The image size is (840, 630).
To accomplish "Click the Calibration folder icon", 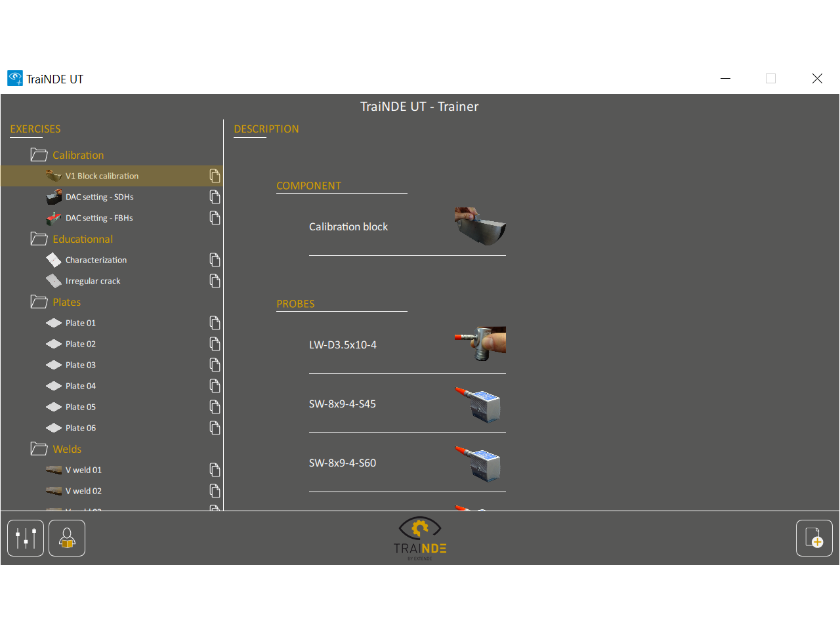I will click(x=39, y=155).
